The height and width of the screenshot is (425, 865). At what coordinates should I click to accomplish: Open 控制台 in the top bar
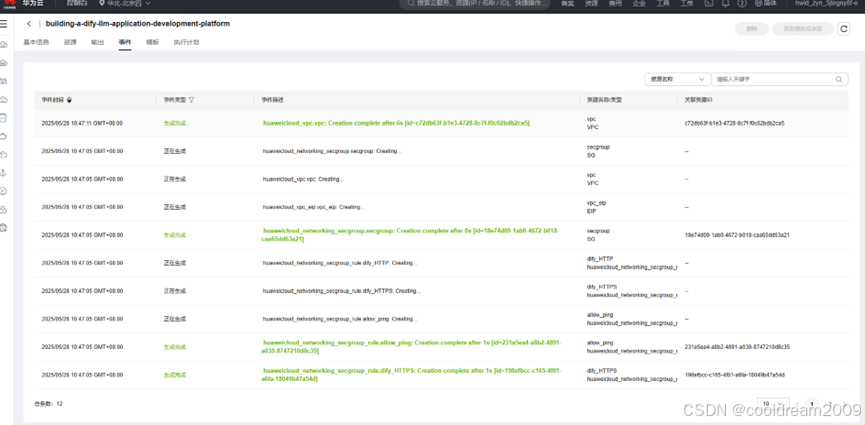tap(77, 3)
